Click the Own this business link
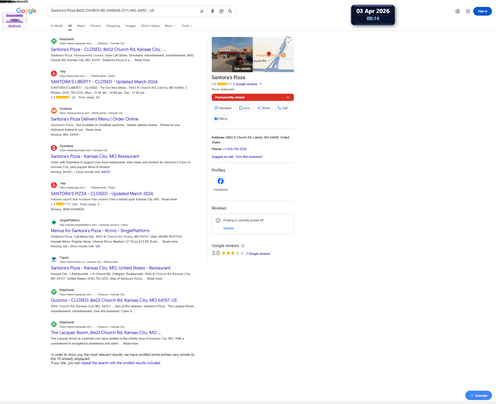 click(249, 157)
